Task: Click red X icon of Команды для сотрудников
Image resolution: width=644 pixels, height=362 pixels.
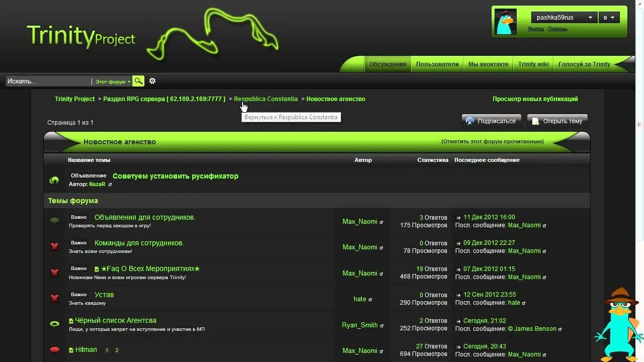Action: coord(54,247)
